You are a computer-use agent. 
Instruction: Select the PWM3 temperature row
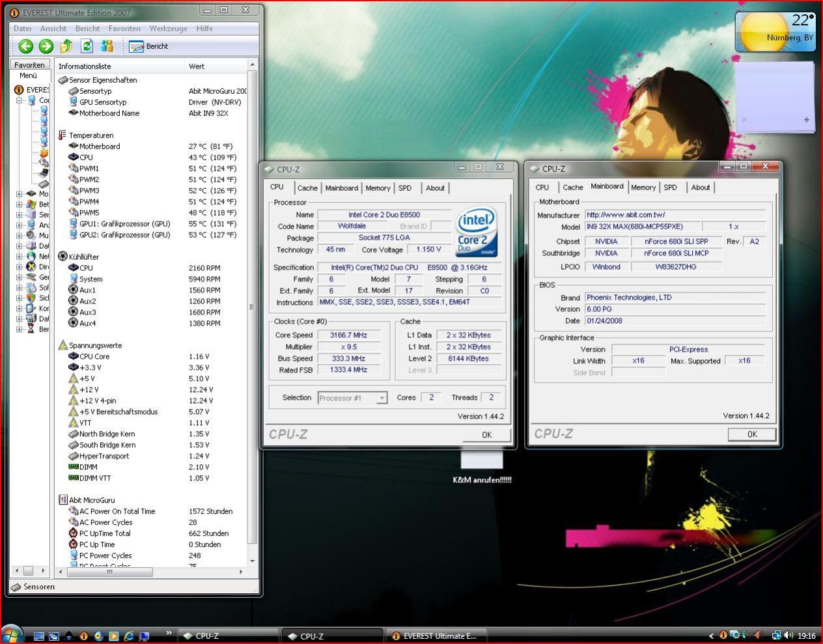pyautogui.click(x=152, y=191)
